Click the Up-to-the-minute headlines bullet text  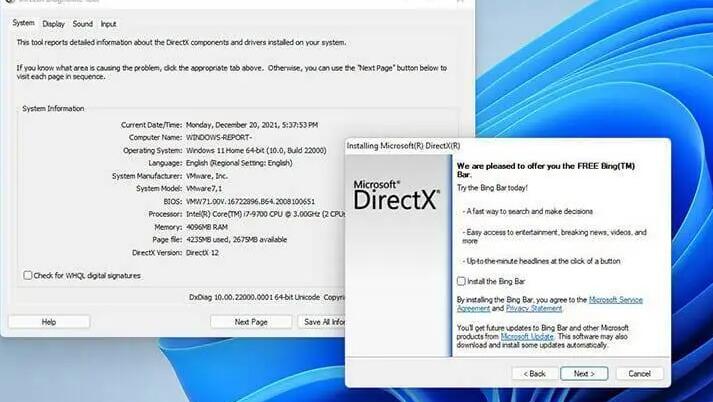pyautogui.click(x=541, y=261)
